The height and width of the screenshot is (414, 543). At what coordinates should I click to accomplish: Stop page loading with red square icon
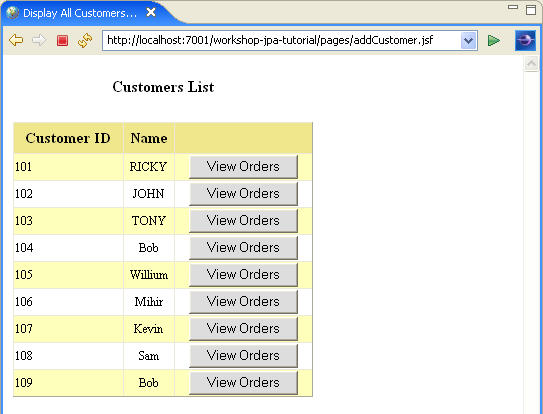click(62, 41)
